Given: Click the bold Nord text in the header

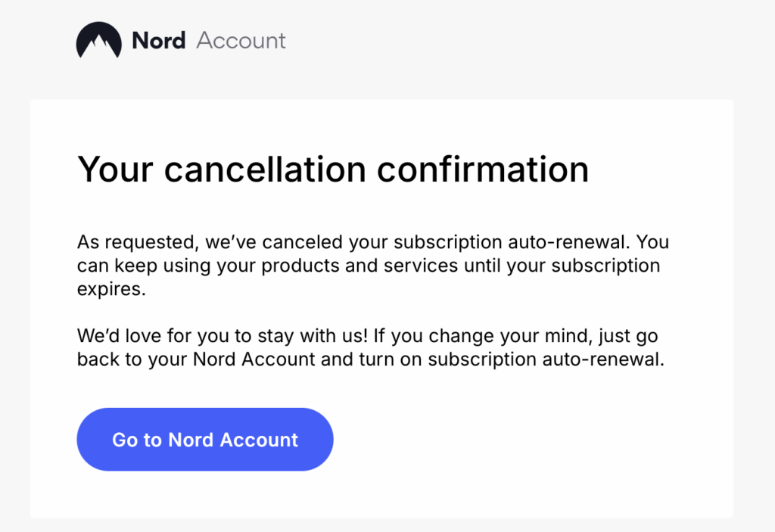Looking at the screenshot, I should 159,41.
